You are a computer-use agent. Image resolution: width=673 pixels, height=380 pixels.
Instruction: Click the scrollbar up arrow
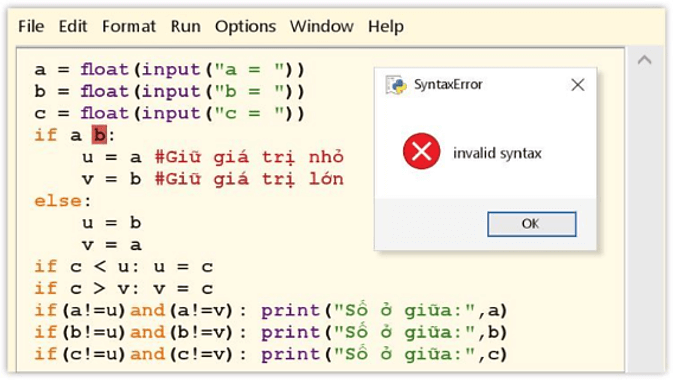point(644,60)
